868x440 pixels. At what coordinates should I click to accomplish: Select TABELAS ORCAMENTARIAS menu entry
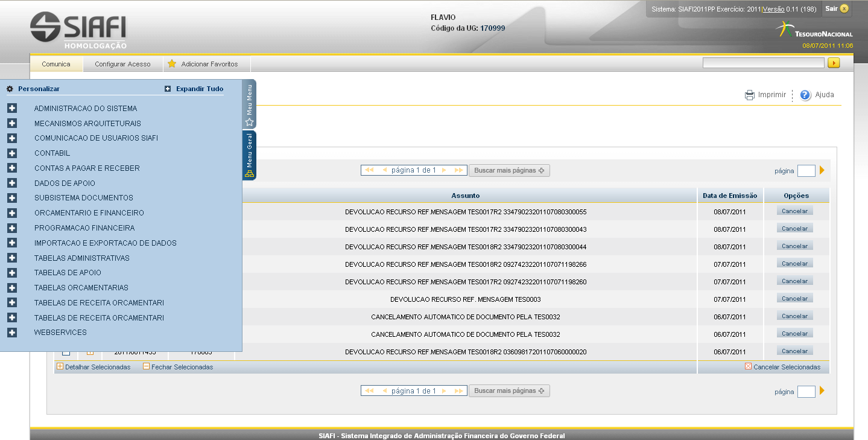pos(81,288)
